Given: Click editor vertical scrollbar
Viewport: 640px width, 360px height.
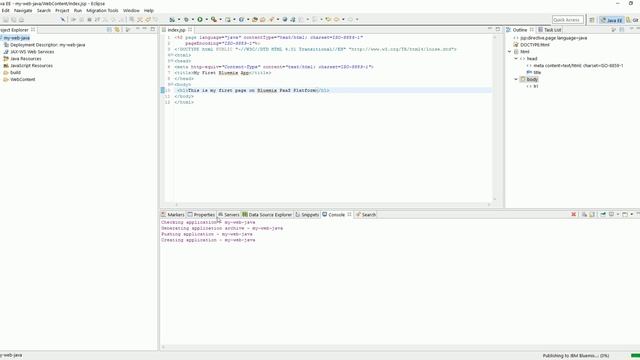Looking at the screenshot, I should click(x=494, y=118).
